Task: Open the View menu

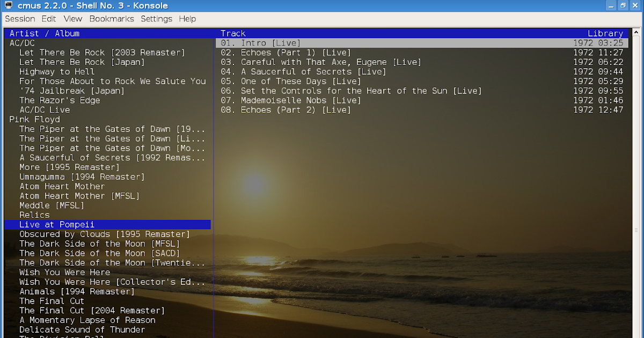Action: (x=73, y=19)
